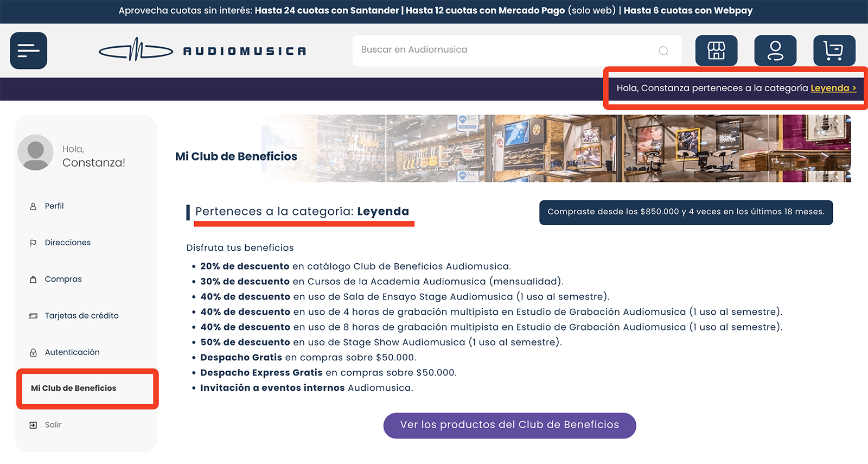Click the Sala de Ensayo Stage benefit
Screen dimensions: 868x464
405,297
